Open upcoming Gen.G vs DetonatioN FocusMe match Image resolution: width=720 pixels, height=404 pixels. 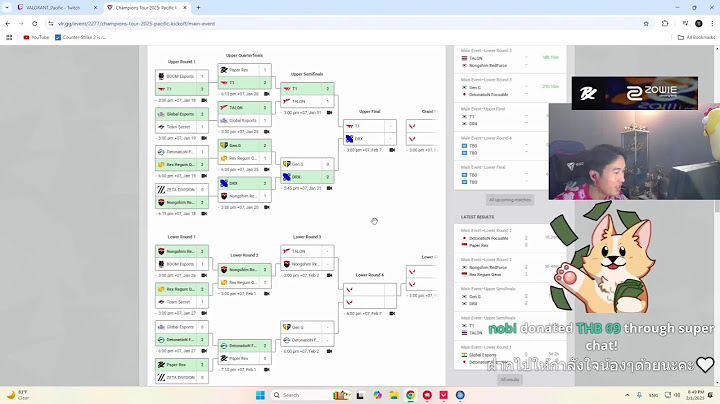(x=510, y=87)
